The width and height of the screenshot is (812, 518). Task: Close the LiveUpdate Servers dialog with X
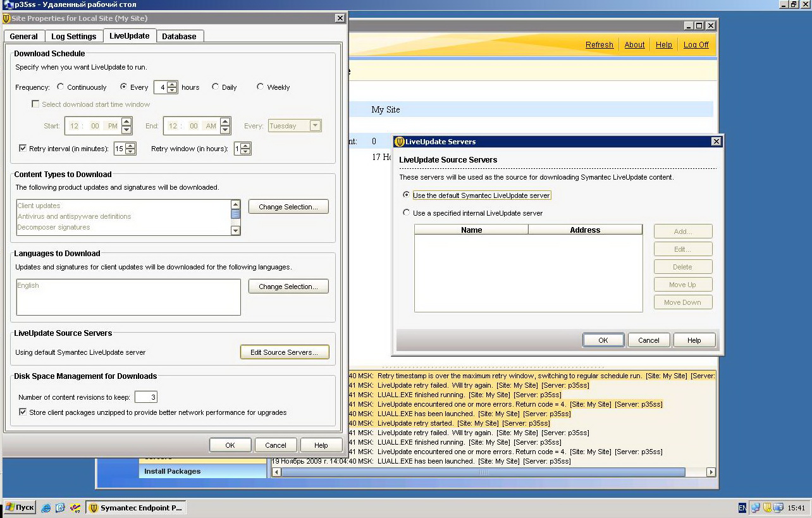click(716, 142)
